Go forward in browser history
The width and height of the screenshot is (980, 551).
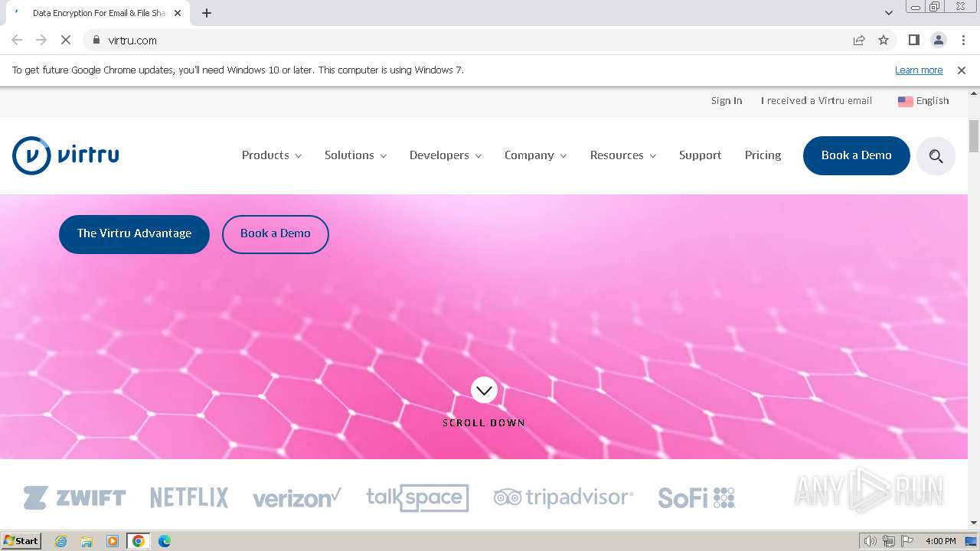(x=41, y=40)
